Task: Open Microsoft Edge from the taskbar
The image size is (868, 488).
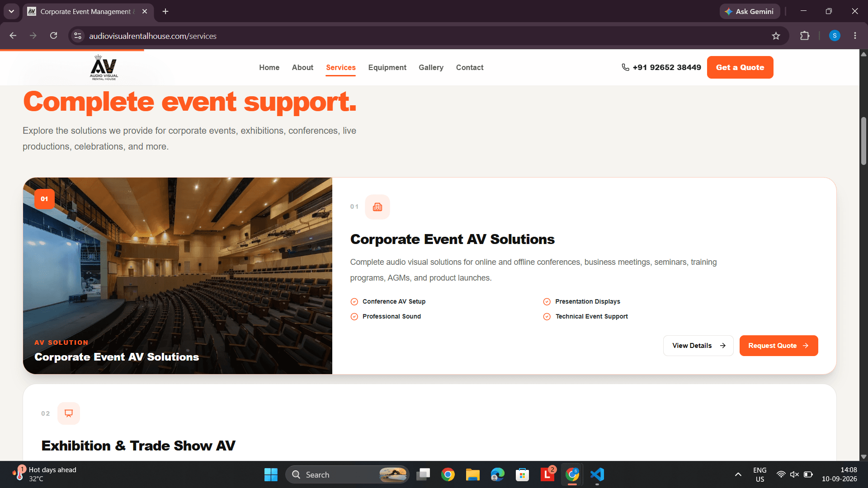Action: (497, 474)
